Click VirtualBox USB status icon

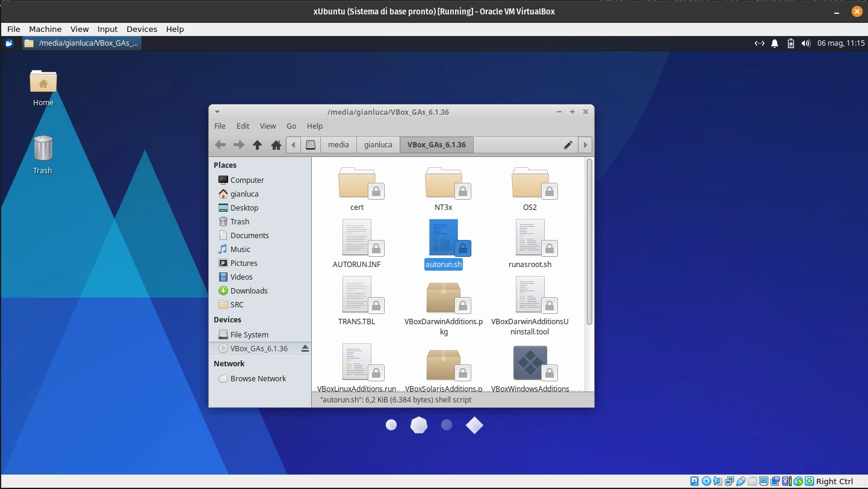pyautogui.click(x=741, y=481)
